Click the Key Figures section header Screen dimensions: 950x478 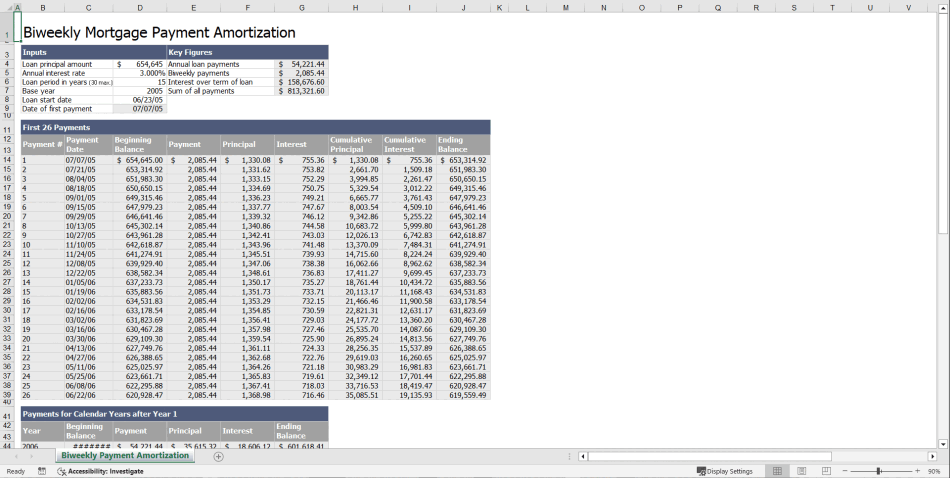248,52
